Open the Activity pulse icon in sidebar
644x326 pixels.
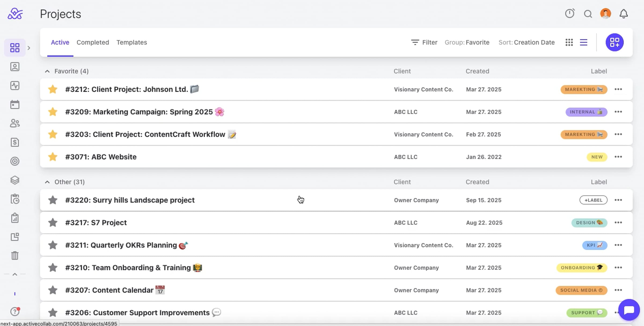coord(15,86)
